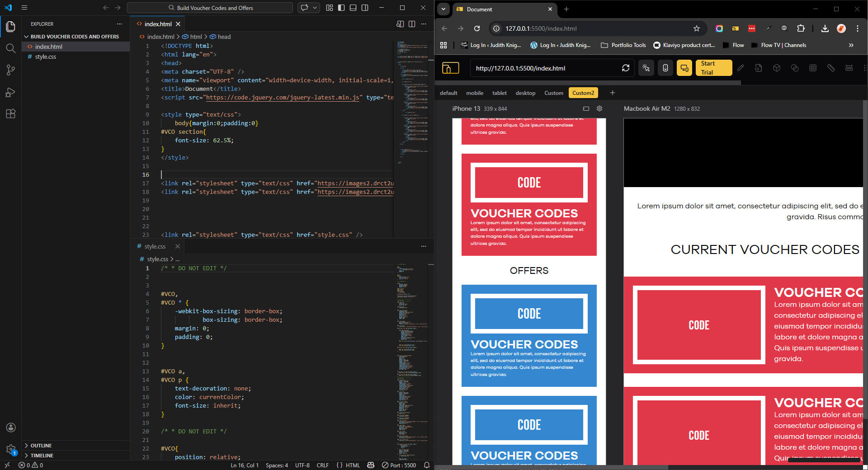
Task: Toggle the bottom panel in VS Code
Action: click(353, 8)
